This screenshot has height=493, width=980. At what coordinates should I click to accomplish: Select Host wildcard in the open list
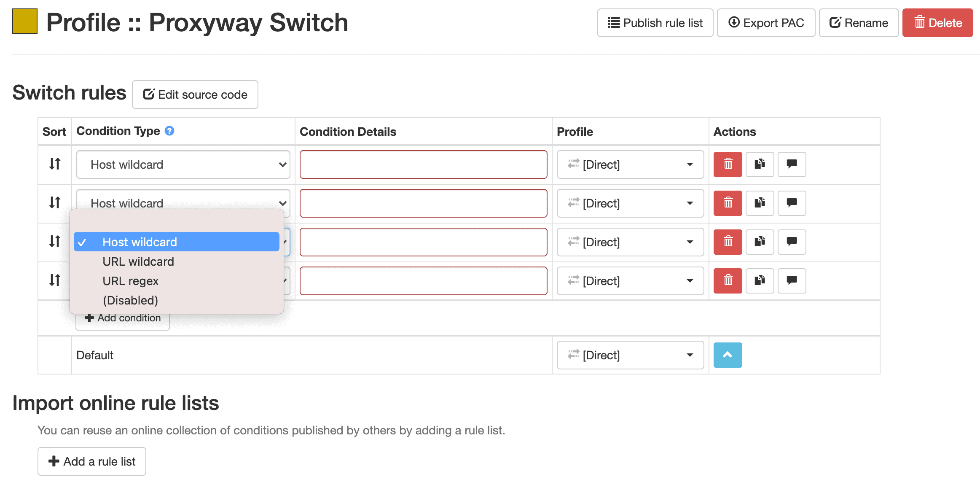coord(177,242)
